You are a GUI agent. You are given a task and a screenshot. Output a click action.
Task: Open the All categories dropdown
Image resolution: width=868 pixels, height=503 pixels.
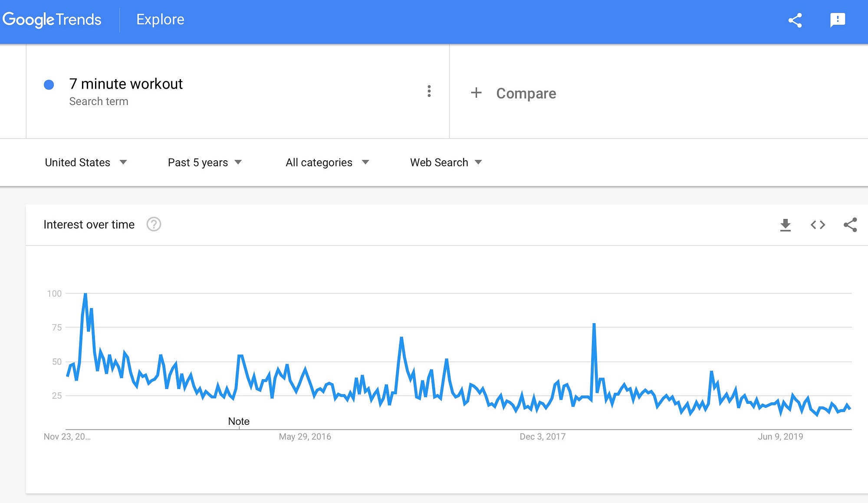coord(327,162)
